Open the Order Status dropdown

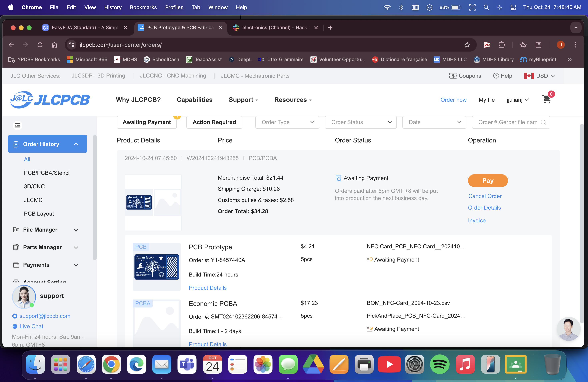pyautogui.click(x=360, y=122)
